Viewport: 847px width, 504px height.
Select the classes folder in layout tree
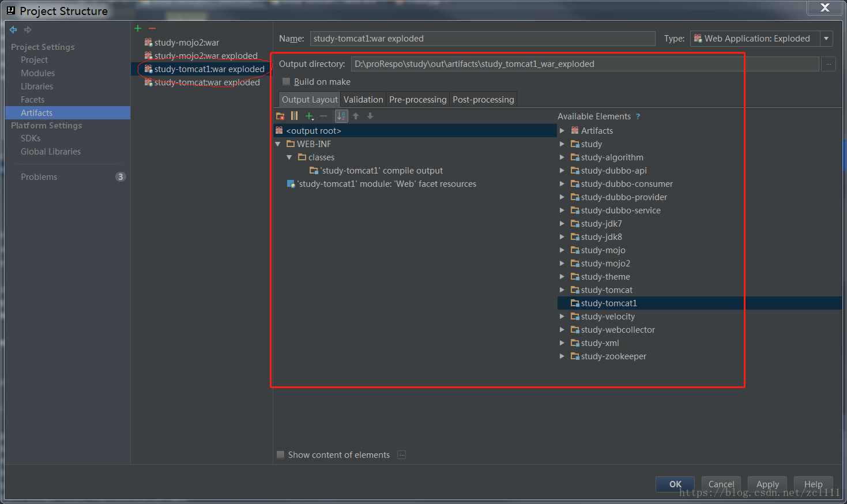click(321, 157)
